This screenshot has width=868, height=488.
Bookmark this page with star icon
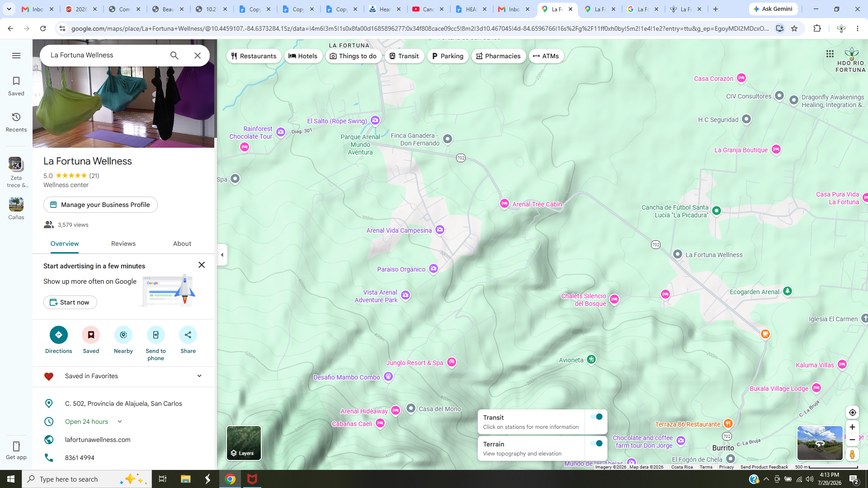tap(794, 28)
